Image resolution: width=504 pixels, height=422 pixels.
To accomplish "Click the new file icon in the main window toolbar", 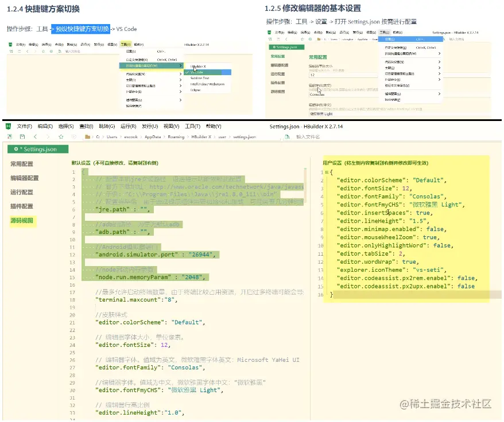I will point(10,137).
